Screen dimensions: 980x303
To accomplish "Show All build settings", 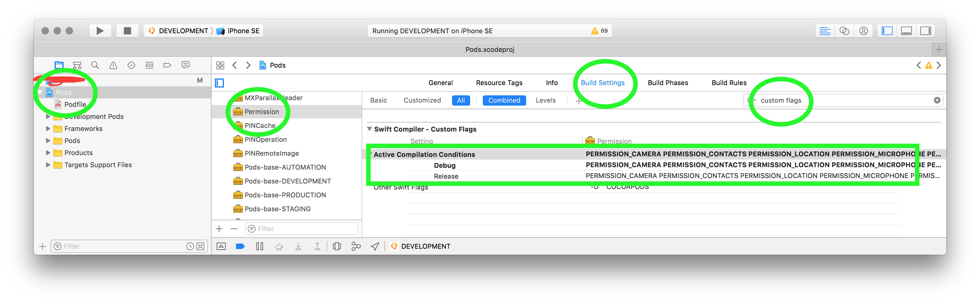I will coord(461,100).
